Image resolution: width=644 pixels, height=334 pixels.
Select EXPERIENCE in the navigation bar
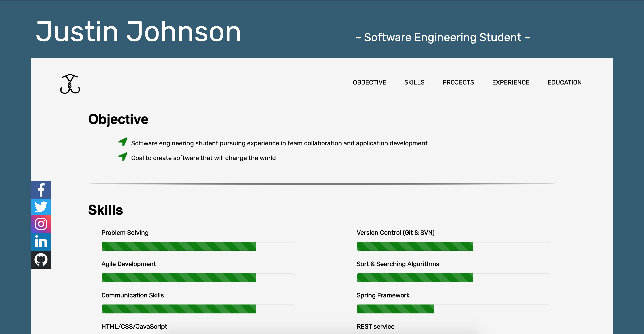(511, 82)
